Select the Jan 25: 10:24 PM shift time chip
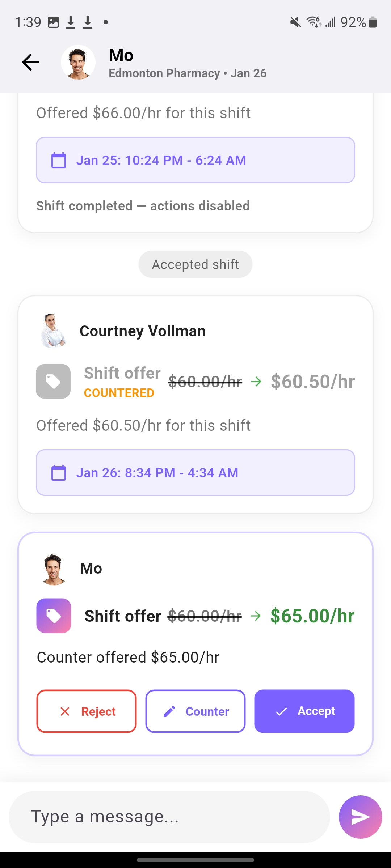The height and width of the screenshot is (868, 391). (195, 160)
